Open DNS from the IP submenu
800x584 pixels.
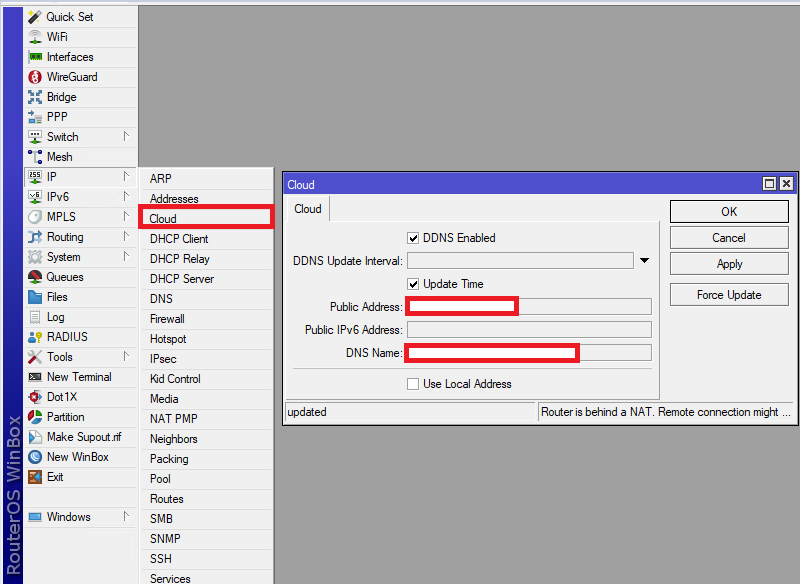[x=206, y=299]
